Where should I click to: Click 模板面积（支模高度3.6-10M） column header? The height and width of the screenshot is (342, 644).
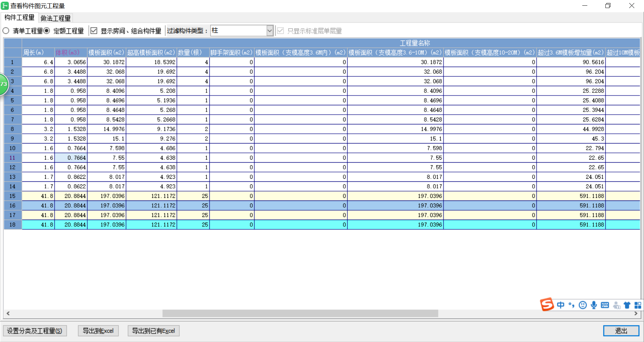395,53
